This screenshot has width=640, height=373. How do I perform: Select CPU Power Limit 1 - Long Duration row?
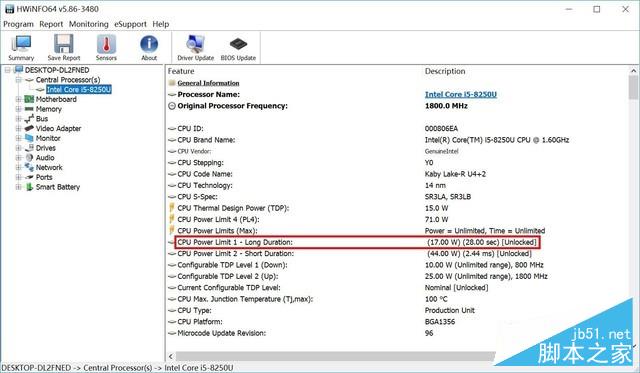point(398,242)
